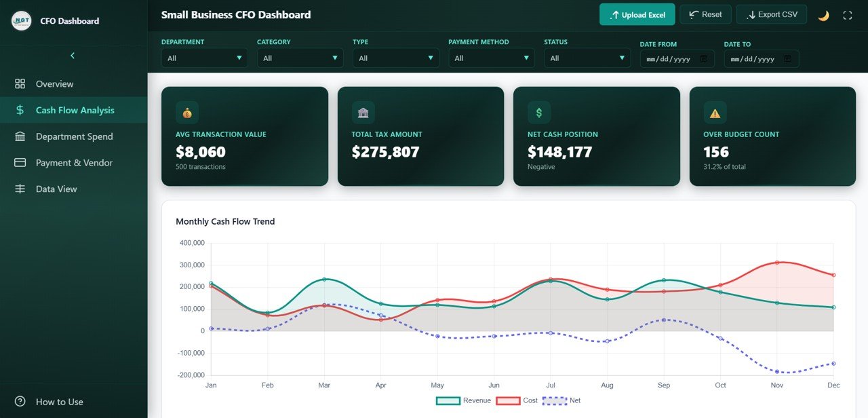Export data using Export CSV
The height and width of the screenshot is (418, 868).
(771, 14)
